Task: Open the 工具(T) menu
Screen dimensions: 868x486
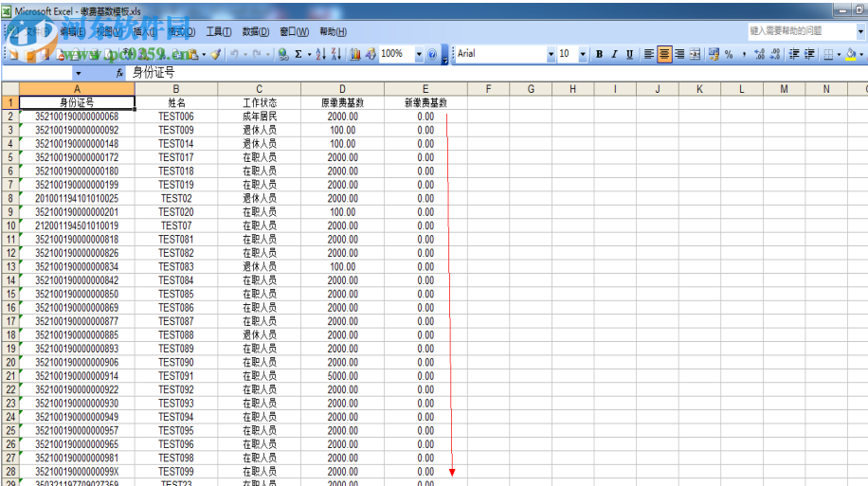Action: pos(219,31)
